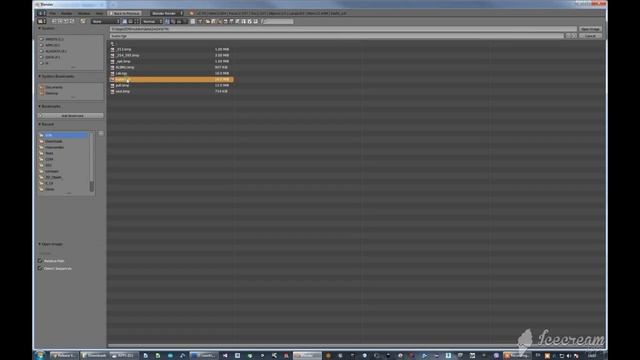Open the Render menu
This screenshot has width=640, height=360.
pyautogui.click(x=67, y=13)
